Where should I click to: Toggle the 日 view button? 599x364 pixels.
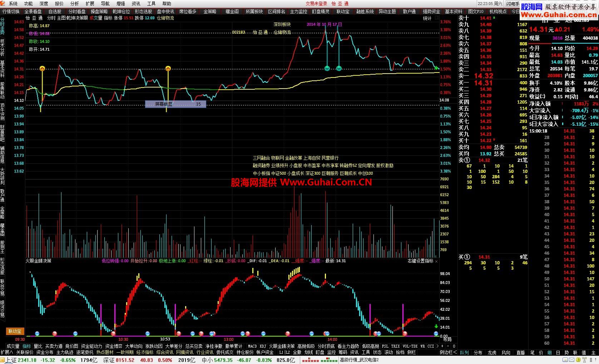click(x=558, y=353)
